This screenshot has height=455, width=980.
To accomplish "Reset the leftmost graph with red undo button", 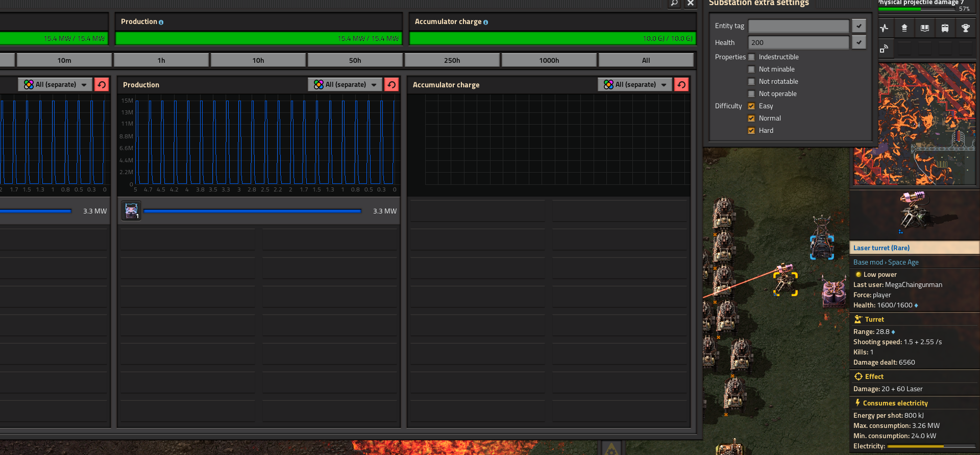I will (102, 85).
